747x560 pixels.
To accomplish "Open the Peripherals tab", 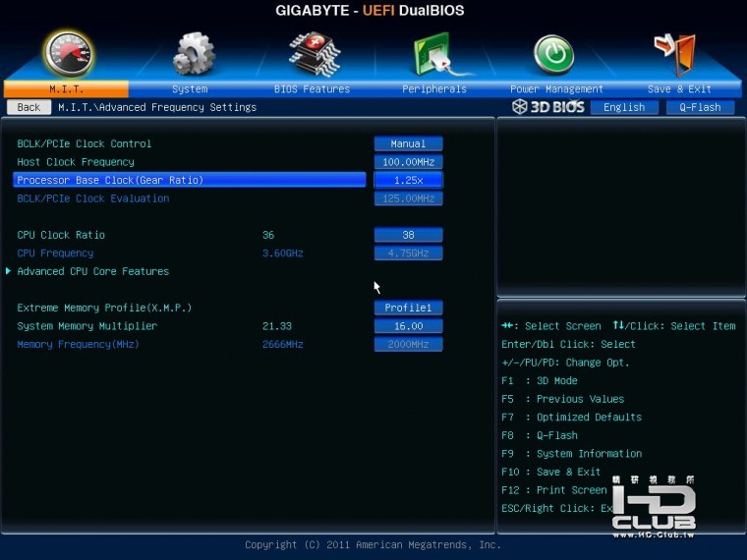I will [434, 89].
